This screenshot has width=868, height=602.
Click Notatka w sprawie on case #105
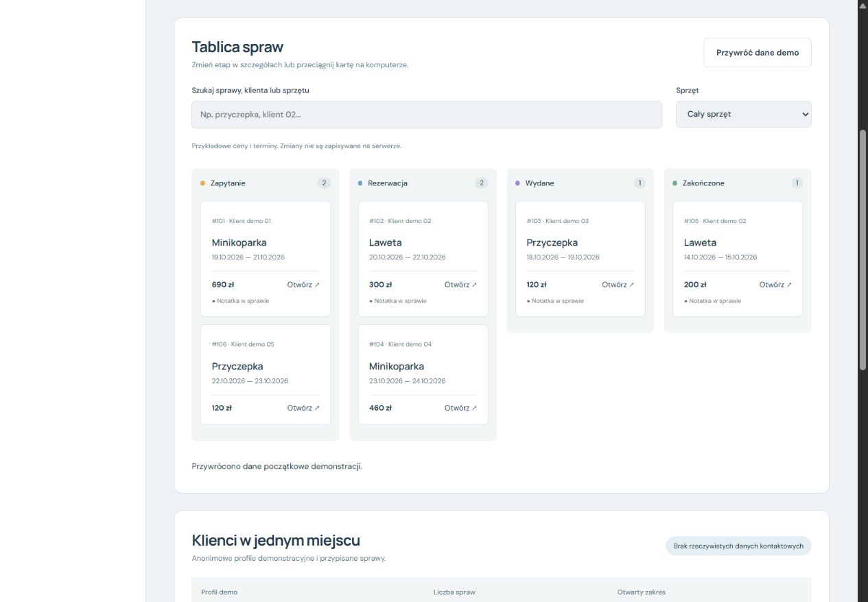(x=713, y=301)
